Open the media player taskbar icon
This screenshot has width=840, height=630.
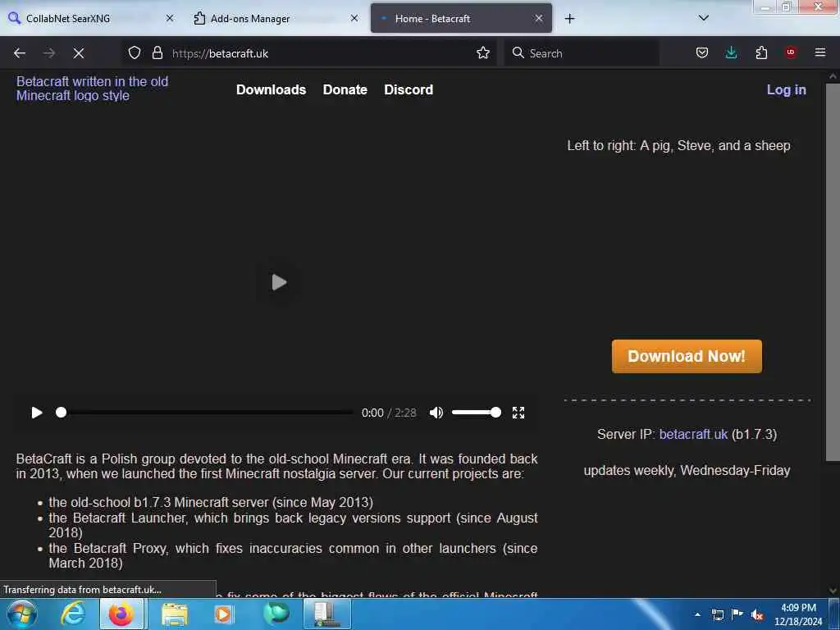point(223,614)
